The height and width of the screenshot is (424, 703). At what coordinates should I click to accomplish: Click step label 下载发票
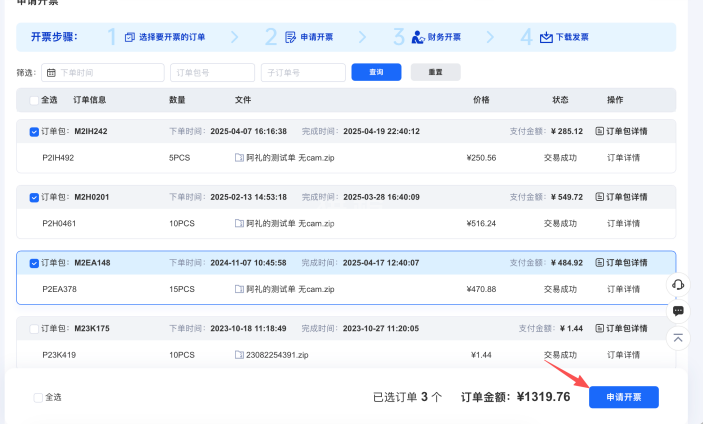[x=572, y=37]
